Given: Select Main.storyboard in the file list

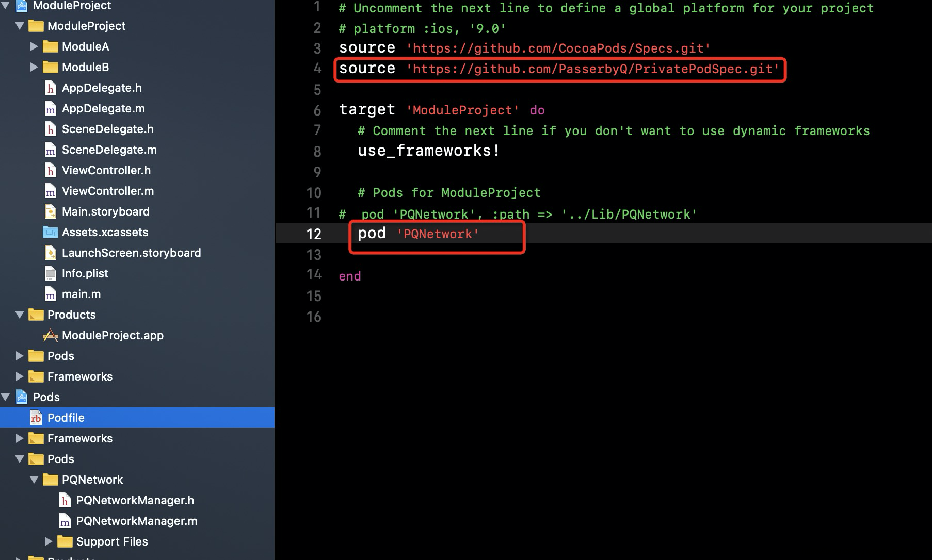Looking at the screenshot, I should coord(106,211).
